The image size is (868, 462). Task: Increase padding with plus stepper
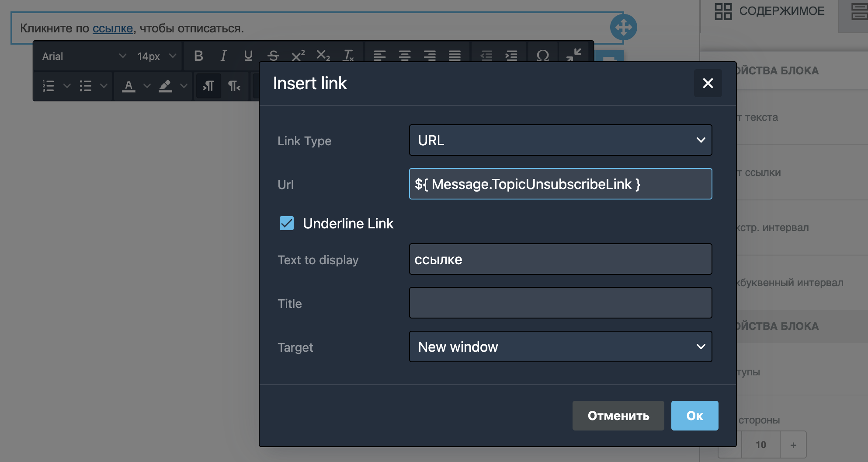(x=793, y=444)
